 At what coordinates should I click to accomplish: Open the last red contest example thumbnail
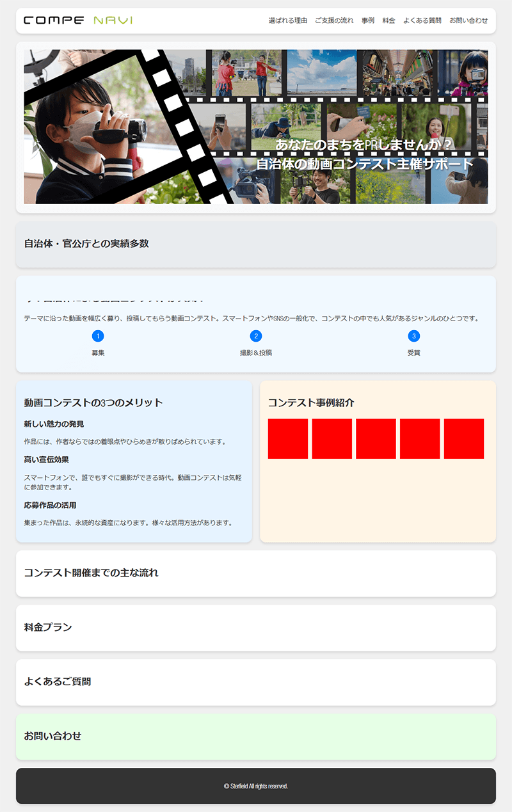pos(464,439)
